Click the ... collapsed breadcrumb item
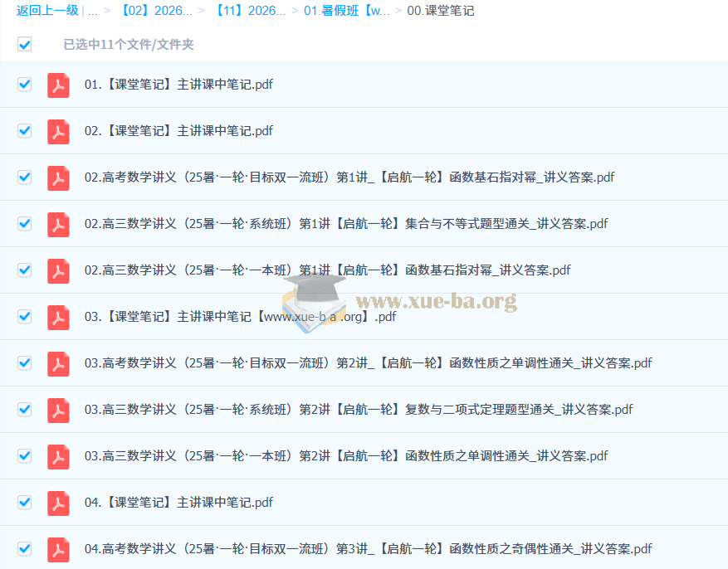Viewport: 728px width, 569px height. (92, 11)
